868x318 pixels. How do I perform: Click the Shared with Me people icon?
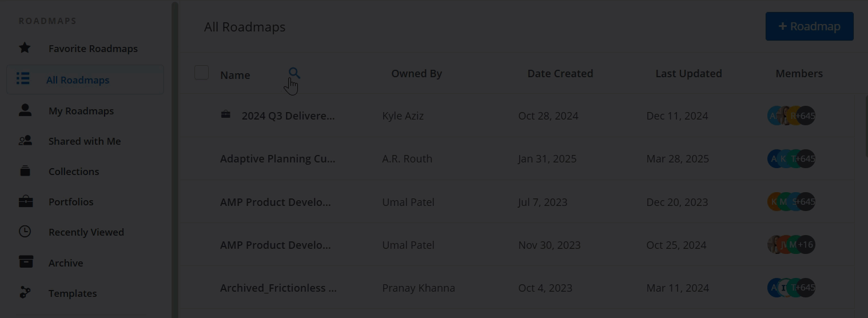[x=25, y=140]
